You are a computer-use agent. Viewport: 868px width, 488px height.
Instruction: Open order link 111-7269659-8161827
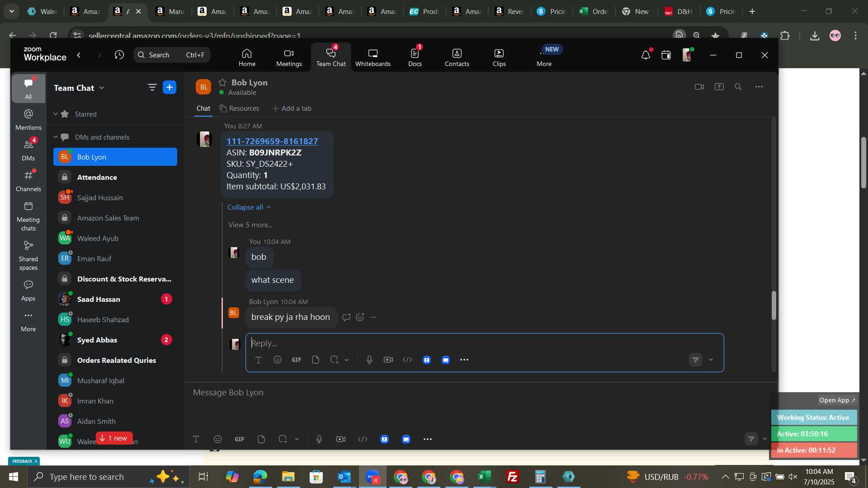(272, 141)
